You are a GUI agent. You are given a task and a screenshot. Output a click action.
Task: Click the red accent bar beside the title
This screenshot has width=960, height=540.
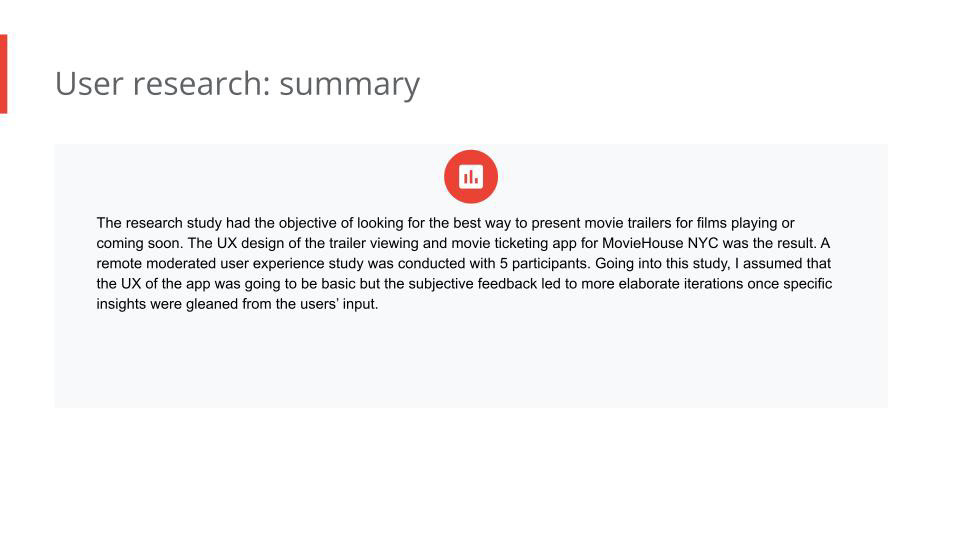(3, 74)
